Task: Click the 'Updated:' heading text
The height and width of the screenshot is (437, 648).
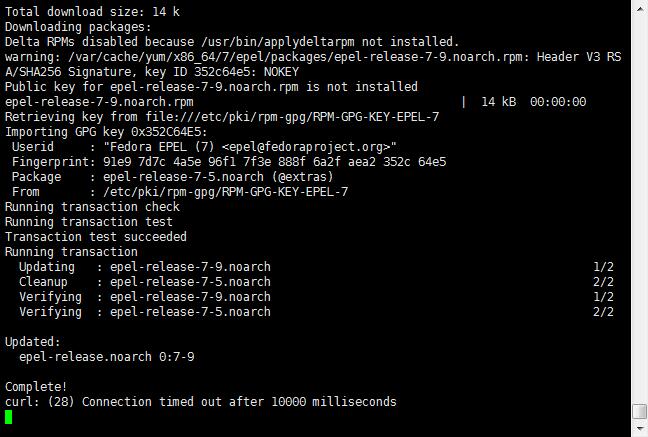Action: coord(33,342)
